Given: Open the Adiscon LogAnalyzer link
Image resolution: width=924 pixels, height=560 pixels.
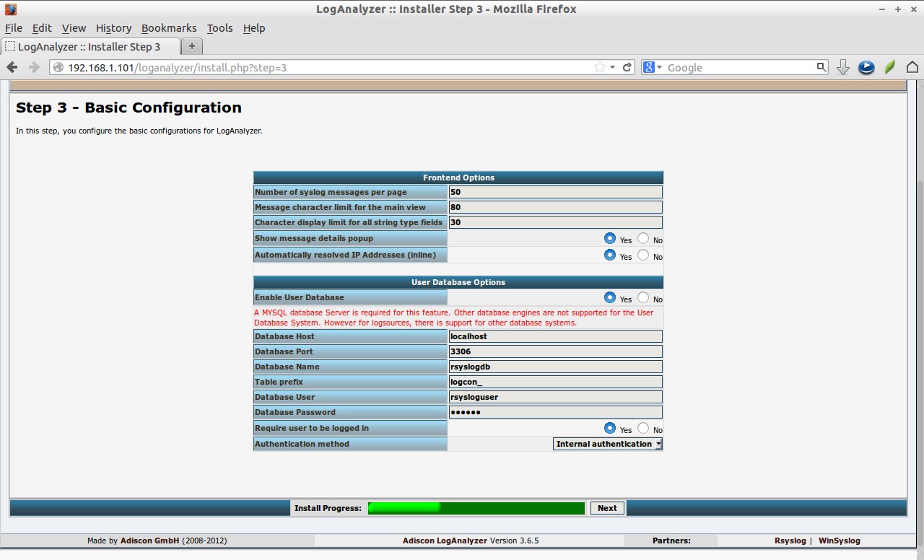Looking at the screenshot, I should [445, 541].
